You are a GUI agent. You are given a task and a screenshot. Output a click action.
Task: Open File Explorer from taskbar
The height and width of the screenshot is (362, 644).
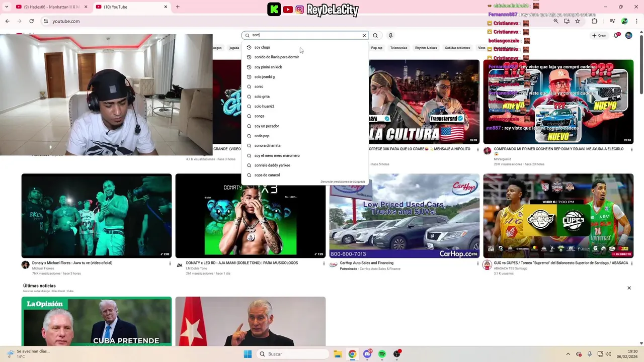pos(338,354)
